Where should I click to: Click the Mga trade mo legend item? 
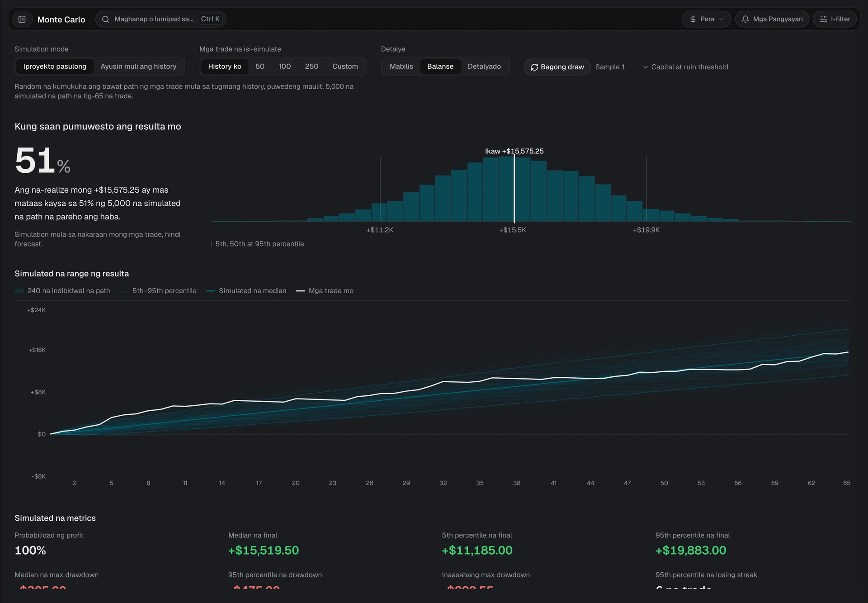(325, 291)
